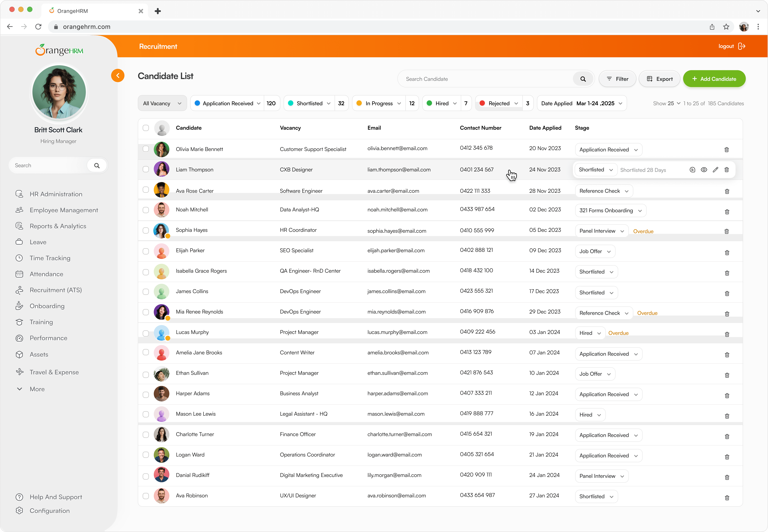Click the notes icon in Liam Thompson row
Viewport: 768px width, 532px height.
click(x=692, y=170)
